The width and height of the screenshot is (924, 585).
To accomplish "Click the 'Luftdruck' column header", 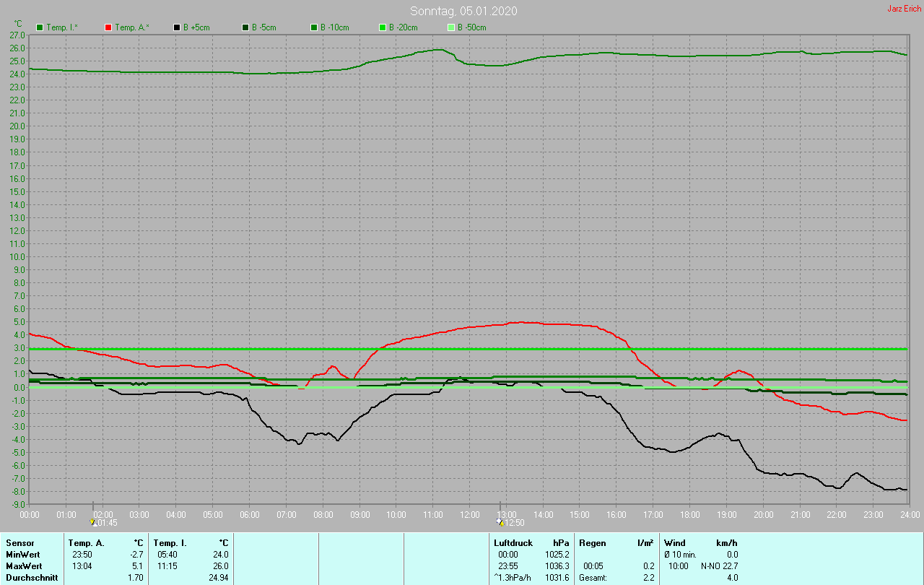I will 513,542.
